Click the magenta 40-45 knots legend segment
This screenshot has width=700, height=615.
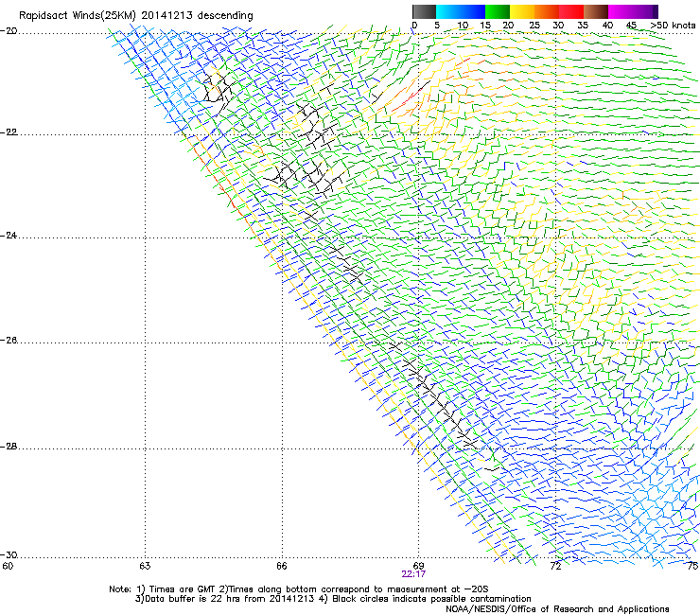[x=621, y=11]
